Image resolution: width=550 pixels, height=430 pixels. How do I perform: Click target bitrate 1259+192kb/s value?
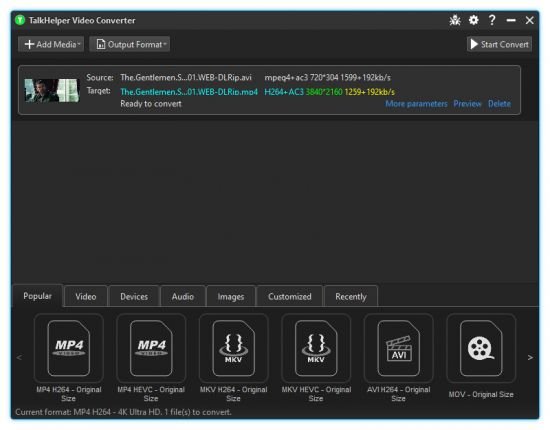pos(370,92)
